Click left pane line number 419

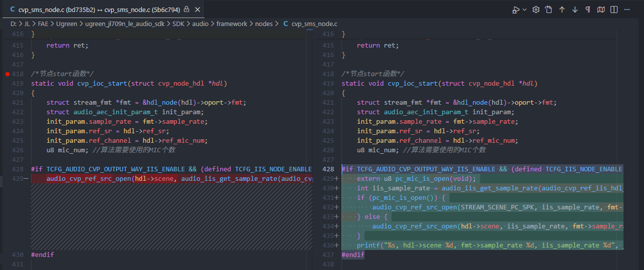tap(17, 84)
